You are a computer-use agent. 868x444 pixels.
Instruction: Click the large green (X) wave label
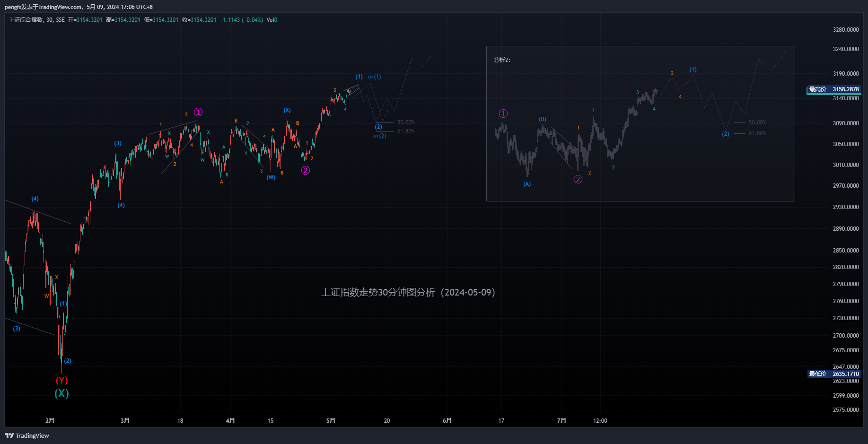[x=61, y=393]
